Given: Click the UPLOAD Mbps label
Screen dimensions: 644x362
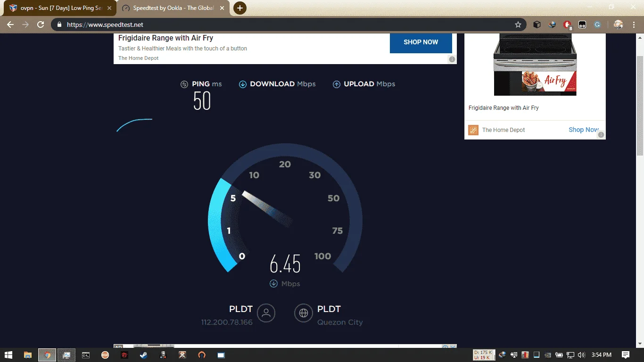Looking at the screenshot, I should click(370, 84).
